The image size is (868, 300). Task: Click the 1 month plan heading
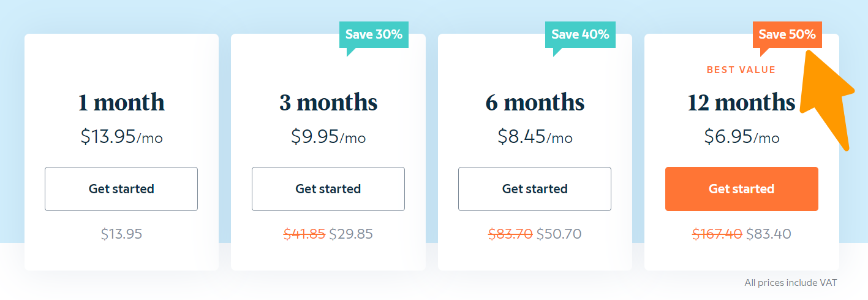pyautogui.click(x=121, y=102)
